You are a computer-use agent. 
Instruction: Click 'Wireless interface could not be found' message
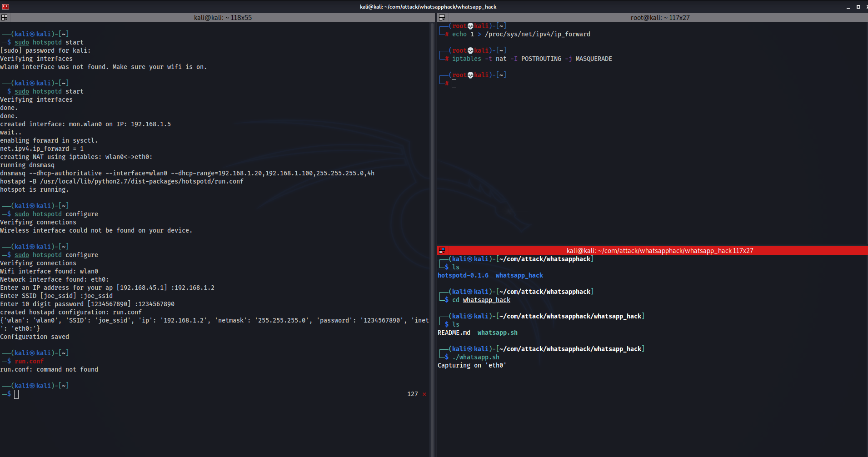click(x=96, y=230)
